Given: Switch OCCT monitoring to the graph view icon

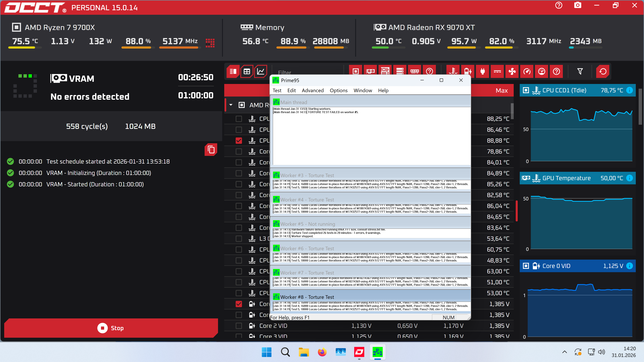Looking at the screenshot, I should tap(260, 71).
